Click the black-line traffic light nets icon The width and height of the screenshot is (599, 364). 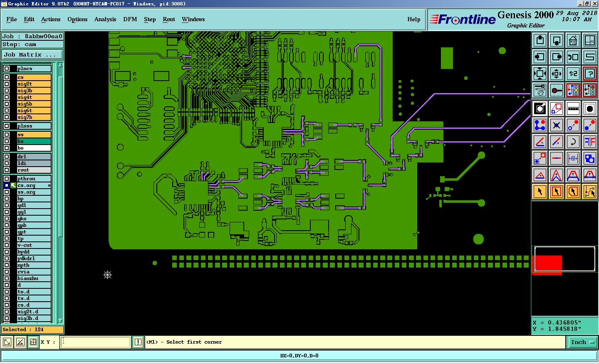pos(590,90)
